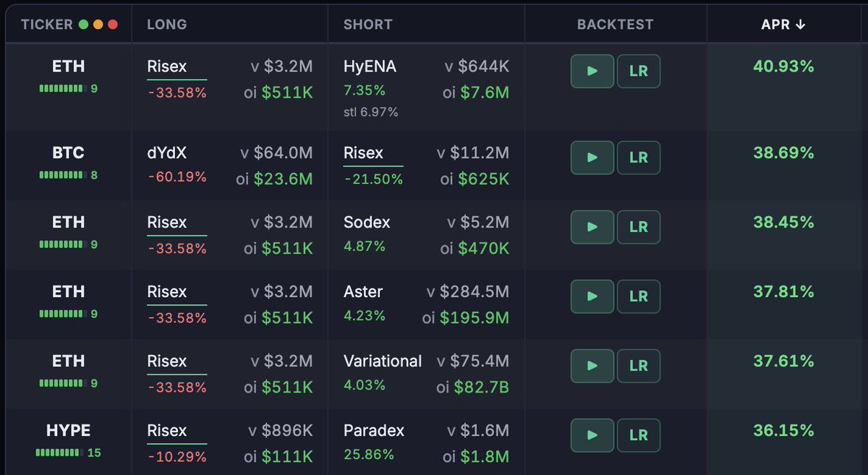Open Risex link in the Variational row
This screenshot has height=475, width=868.
(167, 361)
